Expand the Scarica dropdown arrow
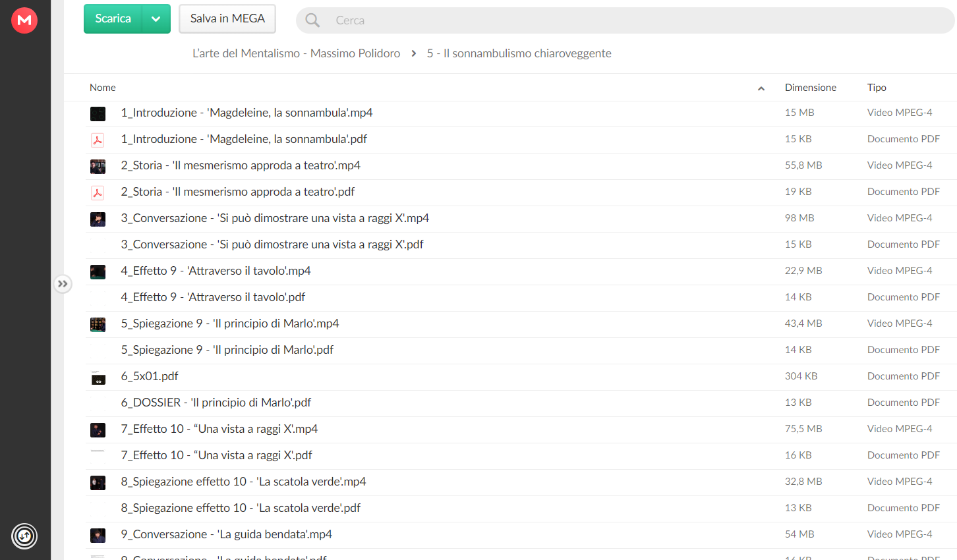Screen dimensions: 957x560 [156, 18]
